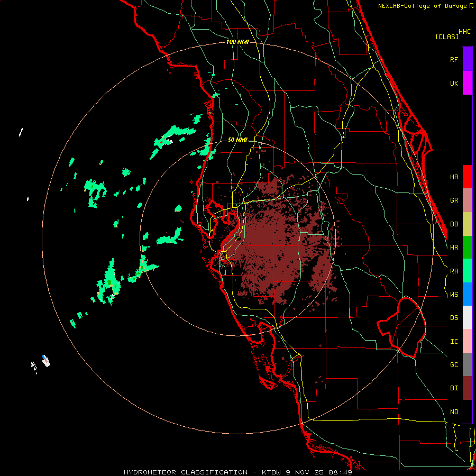Image resolution: width=476 pixels, height=476 pixels.
Task: Click the "GC" legend label
Action: (x=454, y=365)
